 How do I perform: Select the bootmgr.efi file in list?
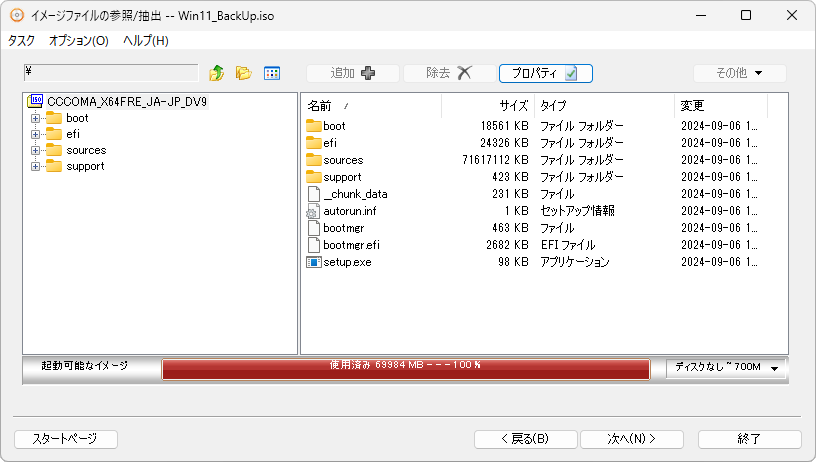point(351,245)
